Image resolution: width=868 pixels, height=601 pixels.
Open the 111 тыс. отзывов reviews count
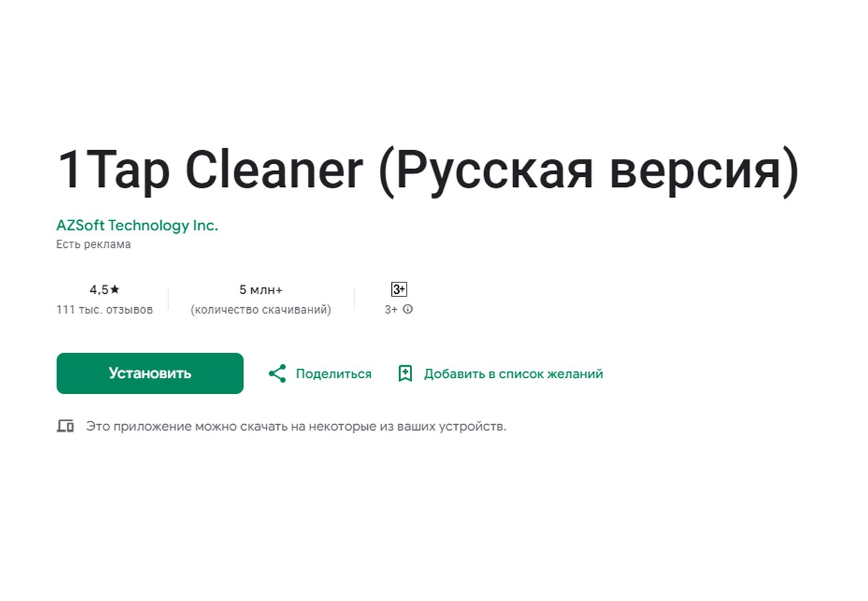coord(104,310)
